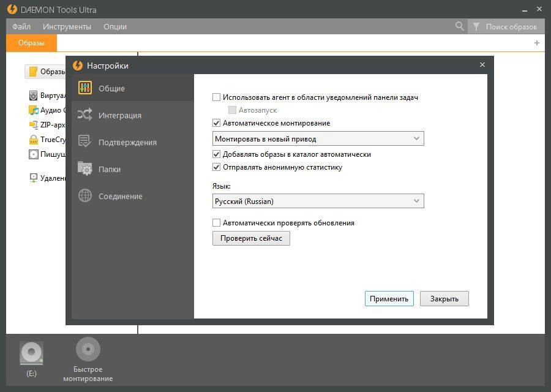Open the Инструменты menu
The image size is (551, 392).
[67, 27]
